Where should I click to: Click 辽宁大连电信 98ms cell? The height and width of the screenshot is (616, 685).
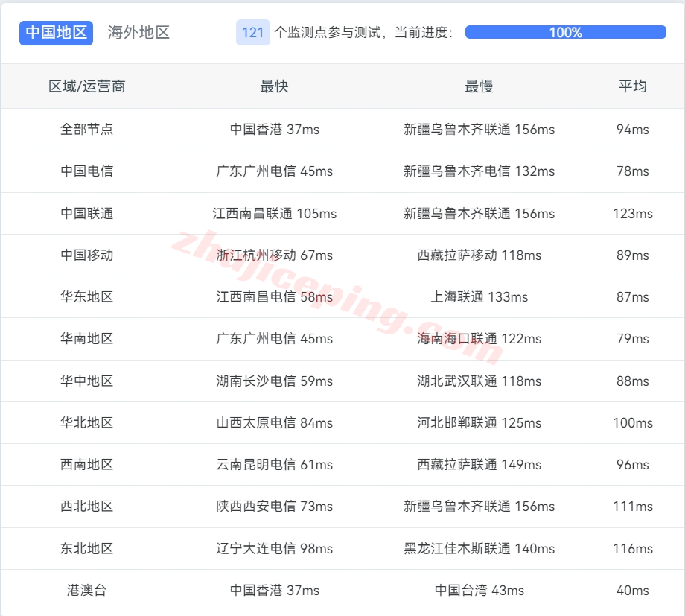coord(274,548)
